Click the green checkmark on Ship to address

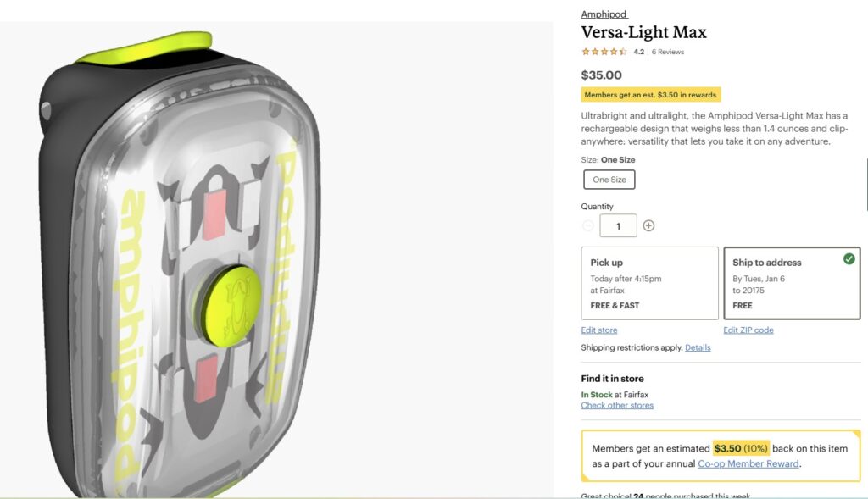coord(849,259)
